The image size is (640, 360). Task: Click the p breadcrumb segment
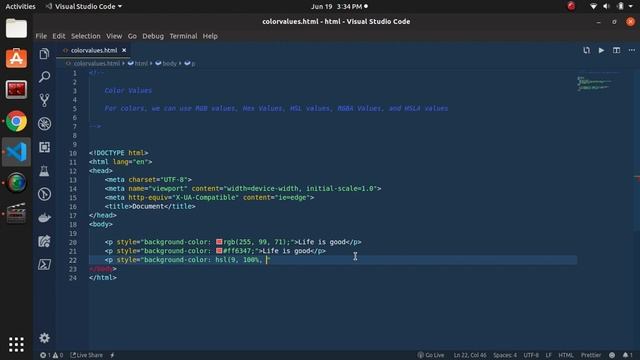190,64
